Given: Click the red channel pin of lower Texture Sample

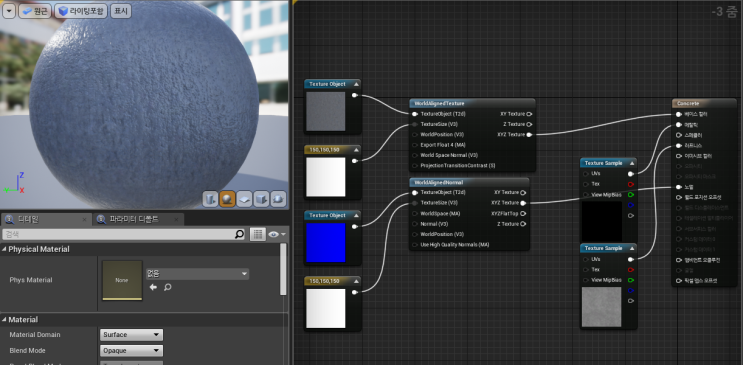Looking at the screenshot, I should (631, 270).
